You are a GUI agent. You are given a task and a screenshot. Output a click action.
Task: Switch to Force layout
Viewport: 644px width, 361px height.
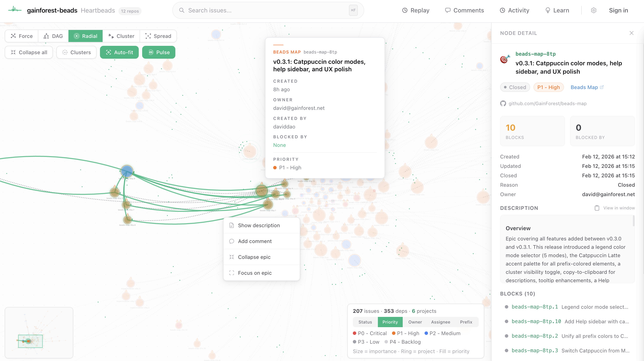point(22,36)
